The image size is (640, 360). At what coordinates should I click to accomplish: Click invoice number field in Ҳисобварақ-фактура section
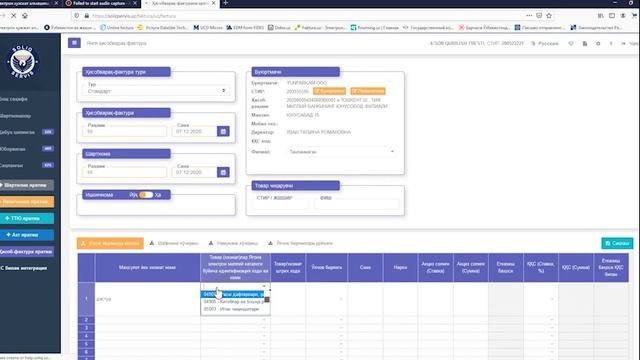(x=124, y=131)
